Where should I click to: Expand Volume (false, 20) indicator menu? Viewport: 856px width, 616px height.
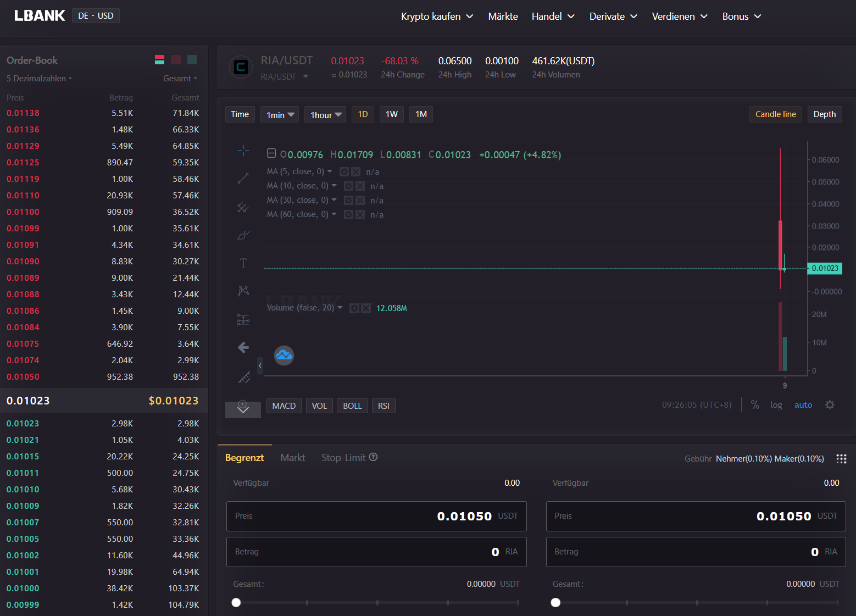click(340, 308)
